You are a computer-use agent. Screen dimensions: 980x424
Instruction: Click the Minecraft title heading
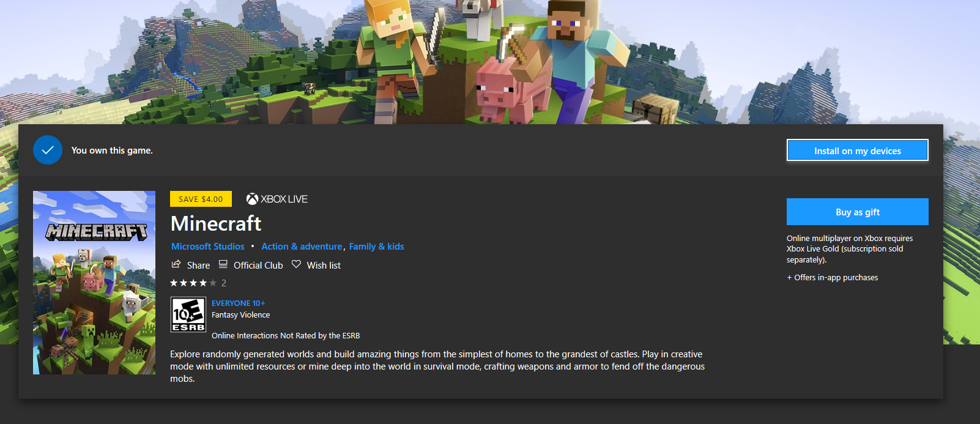pos(216,223)
